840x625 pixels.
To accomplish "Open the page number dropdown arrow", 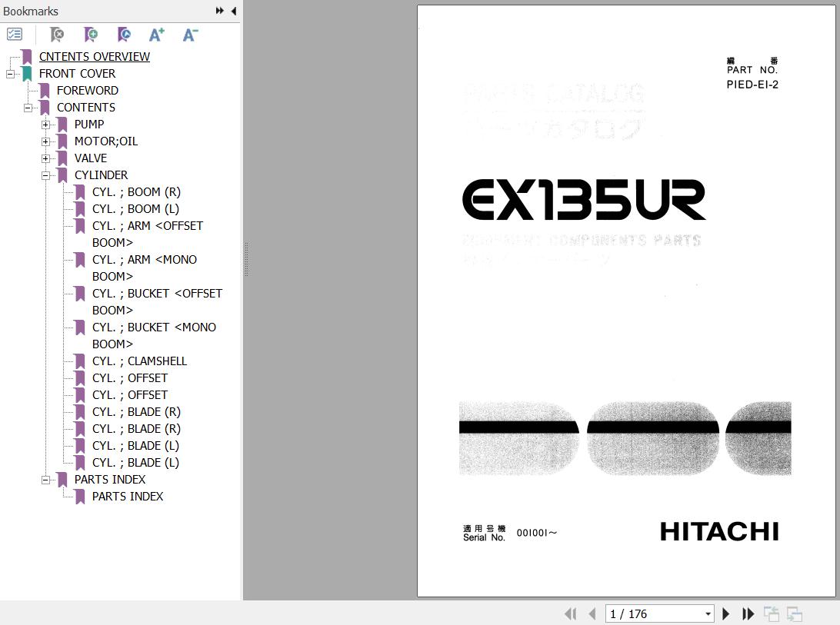I will [x=708, y=613].
